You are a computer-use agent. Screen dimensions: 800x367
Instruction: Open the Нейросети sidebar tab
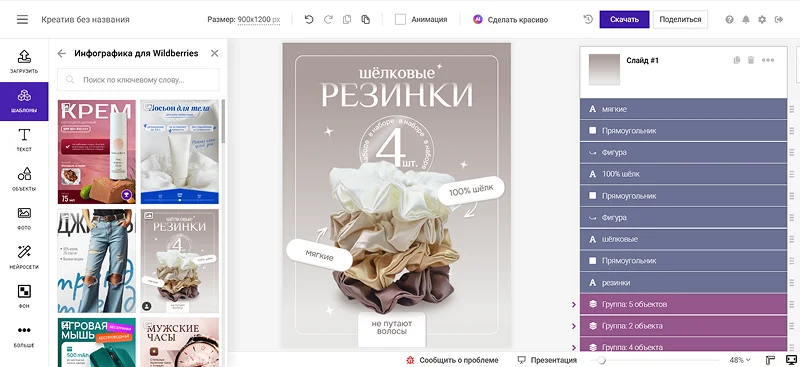pos(24,257)
